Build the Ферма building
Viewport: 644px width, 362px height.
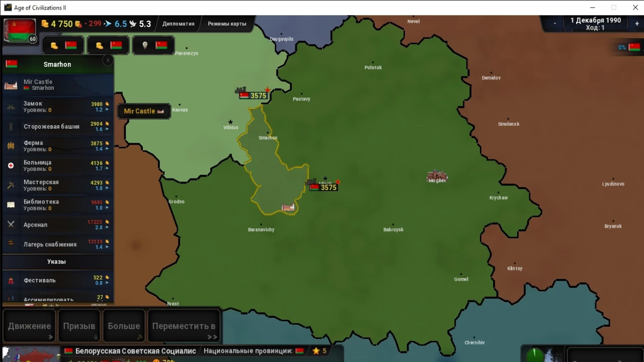click(58, 146)
